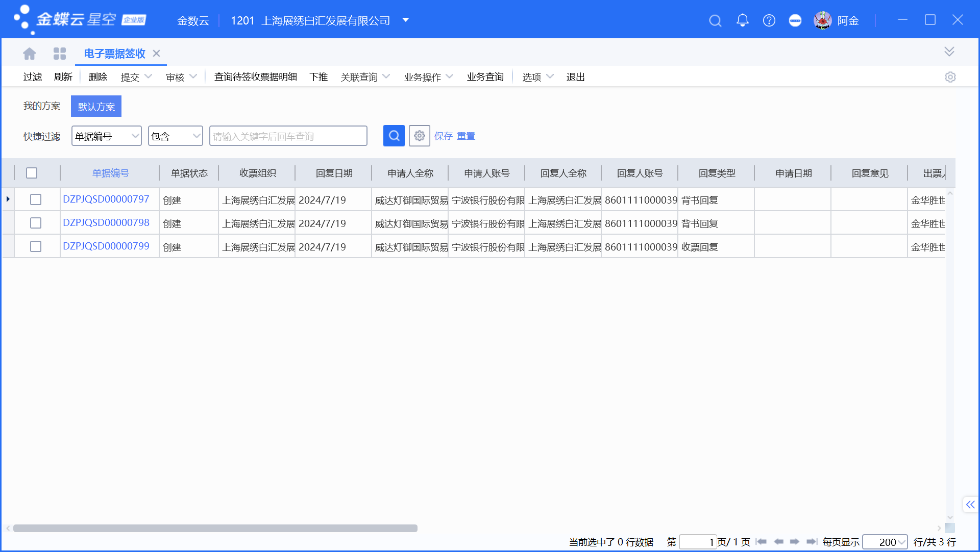980x552 pixels.
Task: Sort by the 单据编号 column header
Action: point(110,173)
